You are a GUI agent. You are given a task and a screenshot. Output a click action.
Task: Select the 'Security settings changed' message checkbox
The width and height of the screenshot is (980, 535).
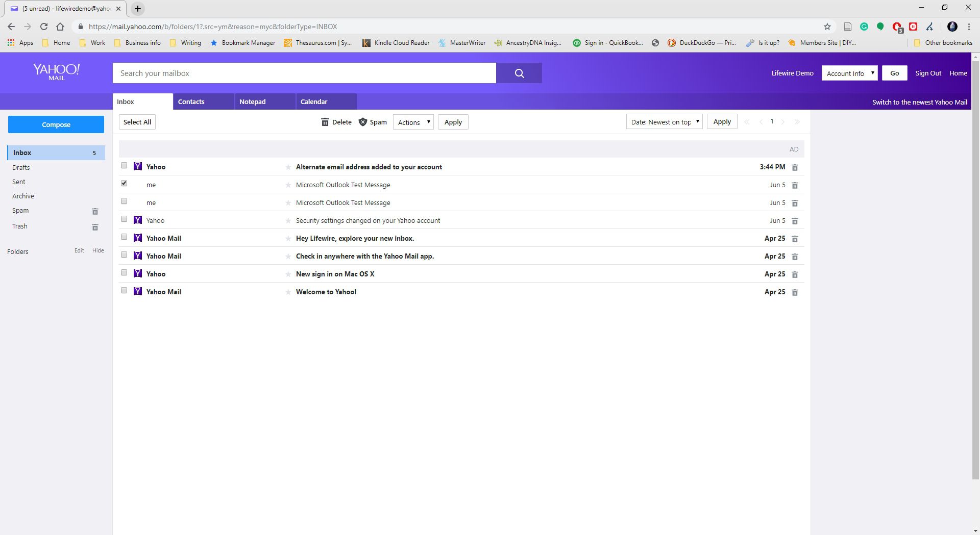(x=124, y=219)
